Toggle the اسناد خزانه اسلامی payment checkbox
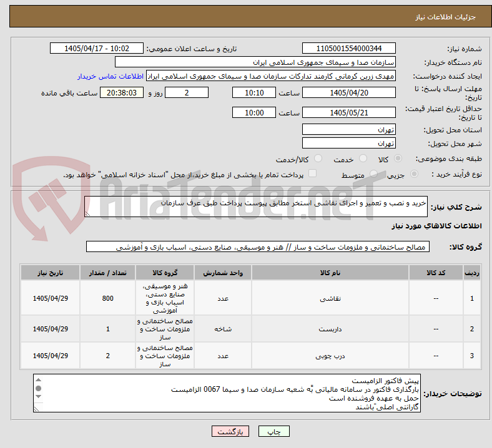The height and width of the screenshot is (448, 492). coord(313,173)
